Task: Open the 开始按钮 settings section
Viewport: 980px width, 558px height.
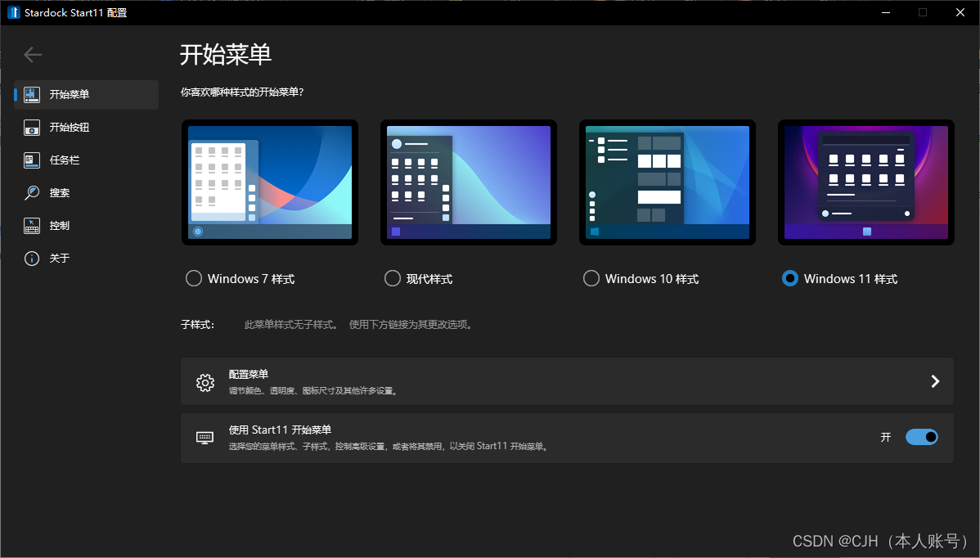Action: (x=31, y=127)
